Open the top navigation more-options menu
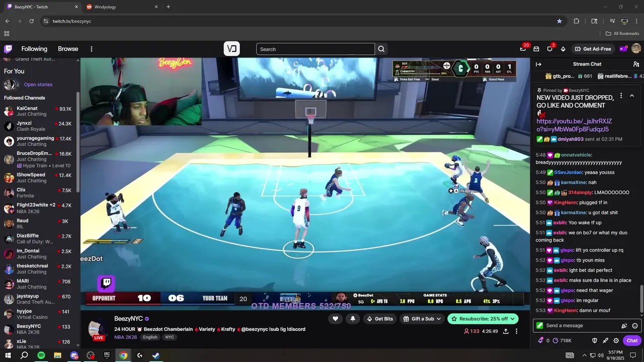The height and width of the screenshot is (362, 644). 92,49
